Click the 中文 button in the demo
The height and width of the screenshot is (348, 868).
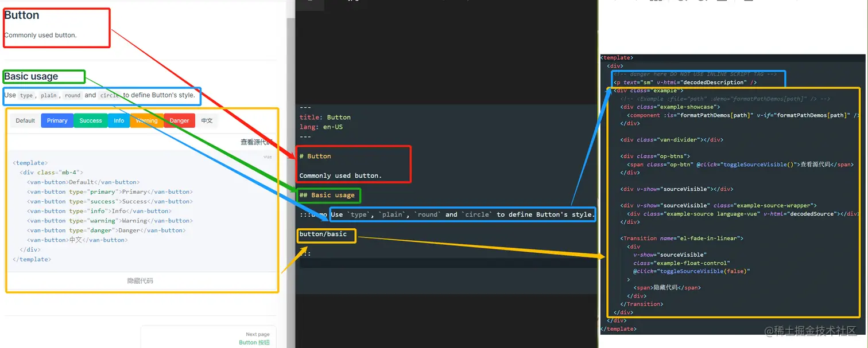click(x=207, y=121)
